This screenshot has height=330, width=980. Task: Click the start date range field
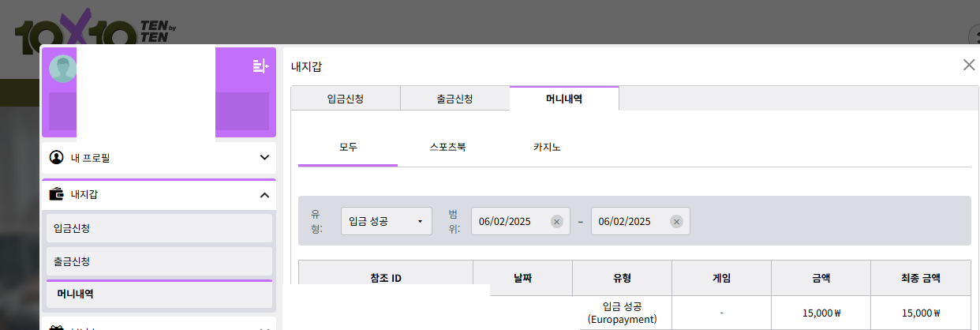point(509,222)
